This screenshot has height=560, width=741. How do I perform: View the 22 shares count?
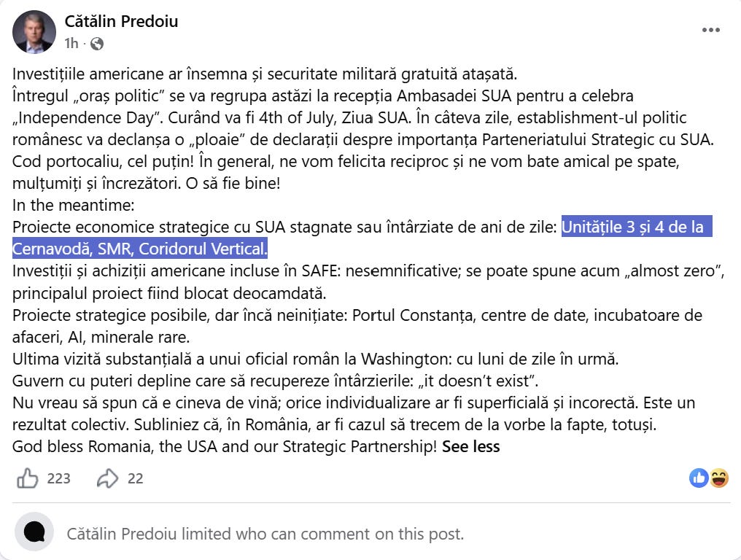pos(135,479)
